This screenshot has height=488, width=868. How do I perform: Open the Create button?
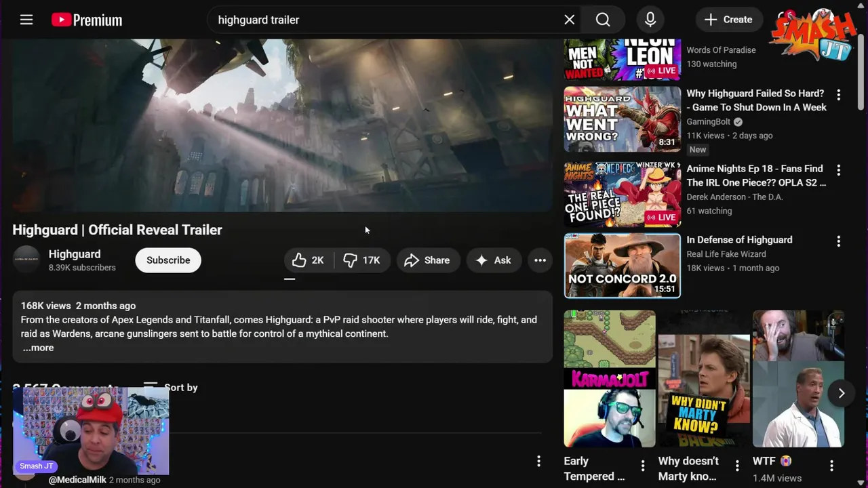[x=728, y=20]
